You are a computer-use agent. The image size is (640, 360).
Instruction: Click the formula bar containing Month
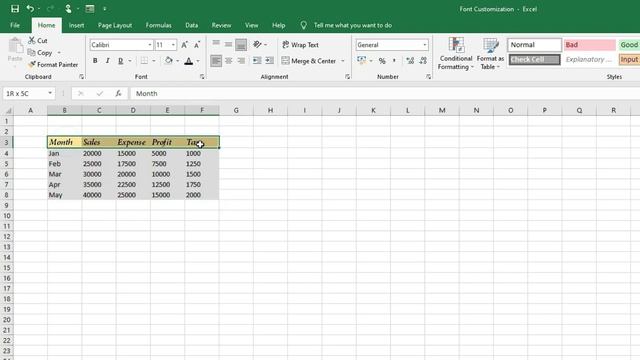click(x=384, y=93)
